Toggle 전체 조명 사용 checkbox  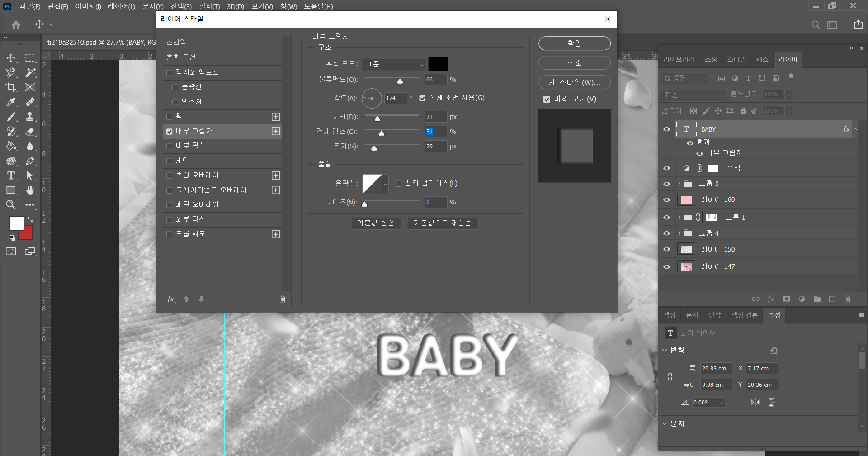point(422,98)
